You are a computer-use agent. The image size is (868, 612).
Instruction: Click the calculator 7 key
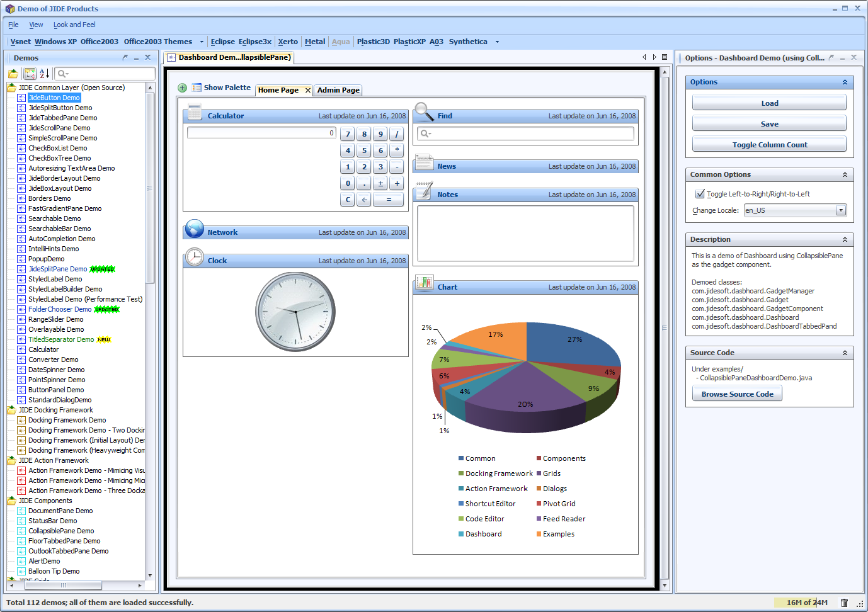pos(348,134)
